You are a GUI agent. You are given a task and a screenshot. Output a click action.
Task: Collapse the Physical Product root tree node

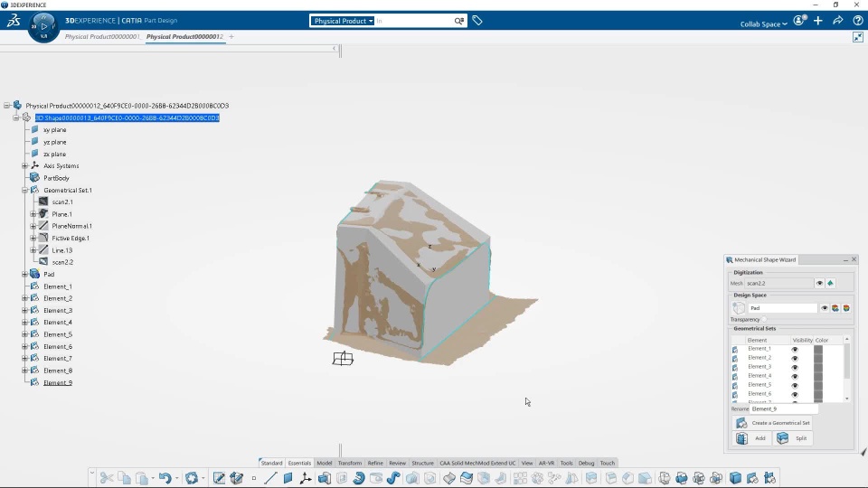point(7,105)
